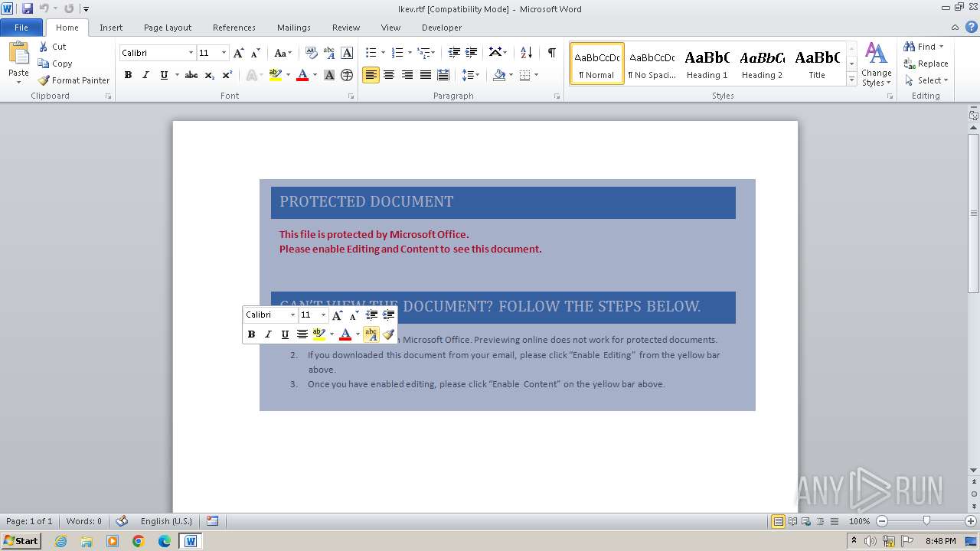Open Internet Explorer from the taskbar
The width and height of the screenshot is (980, 551).
(x=60, y=541)
